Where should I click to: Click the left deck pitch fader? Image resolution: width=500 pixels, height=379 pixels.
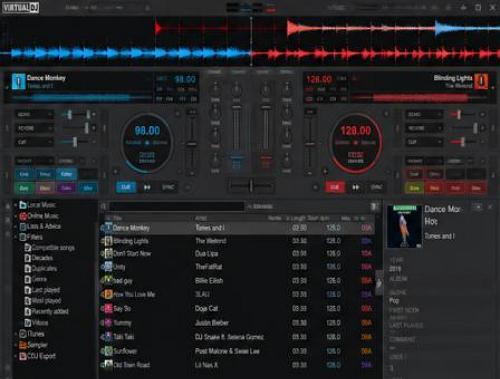click(x=191, y=144)
